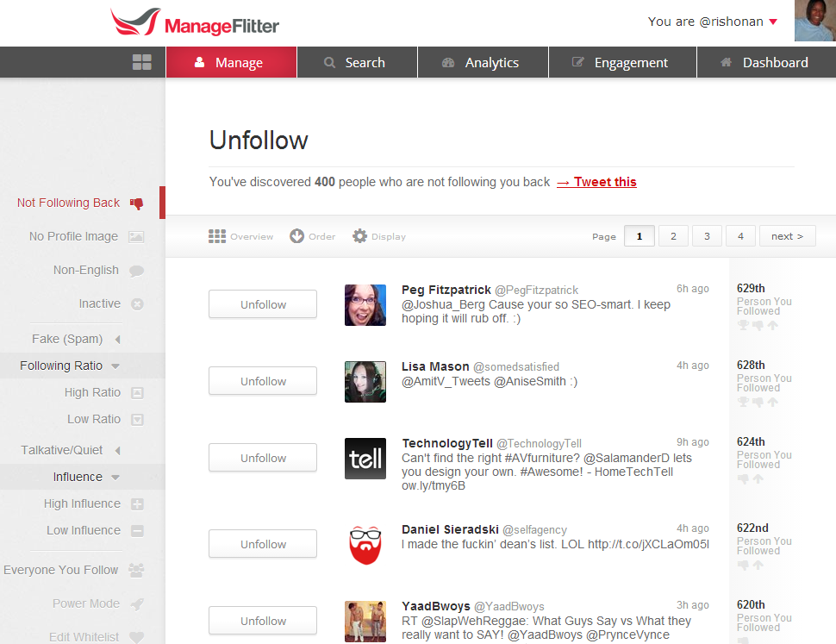836x644 pixels.
Task: Click up-arrow icon under 622nd Person You Followed
Action: (x=758, y=565)
